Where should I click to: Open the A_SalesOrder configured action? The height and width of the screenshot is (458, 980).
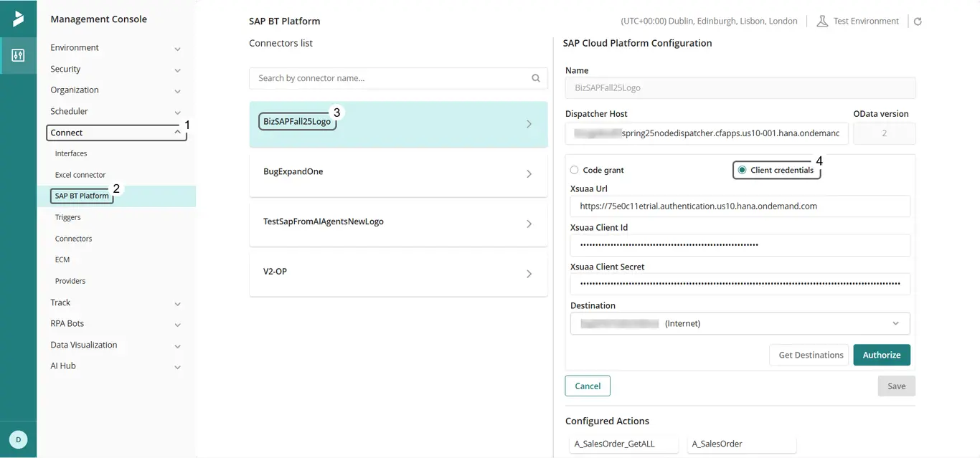742,444
